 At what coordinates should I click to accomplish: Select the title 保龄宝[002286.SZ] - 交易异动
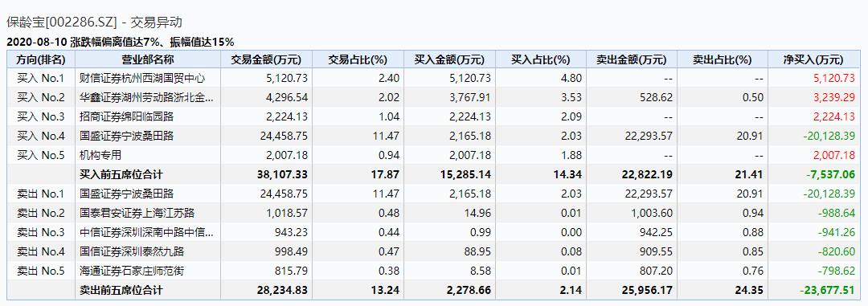(x=94, y=22)
